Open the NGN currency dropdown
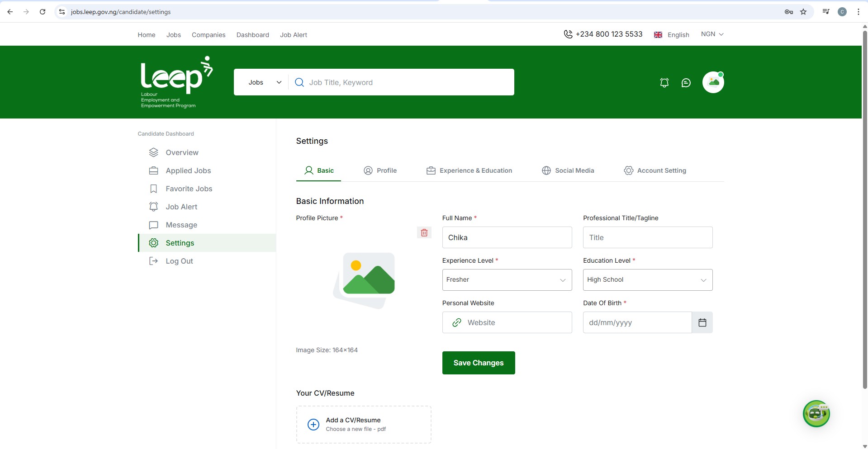This screenshot has height=449, width=868. [x=712, y=34]
